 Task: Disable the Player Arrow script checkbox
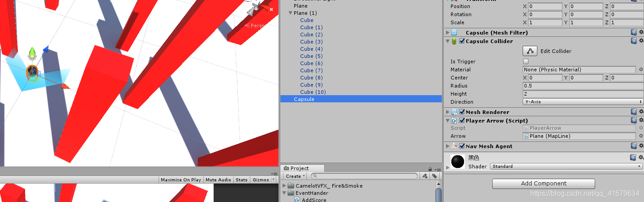tap(462, 120)
